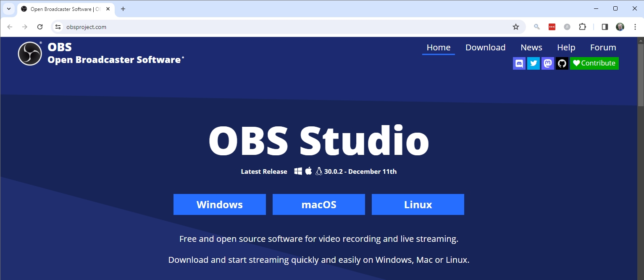Open the GitHub icon link

(x=562, y=63)
